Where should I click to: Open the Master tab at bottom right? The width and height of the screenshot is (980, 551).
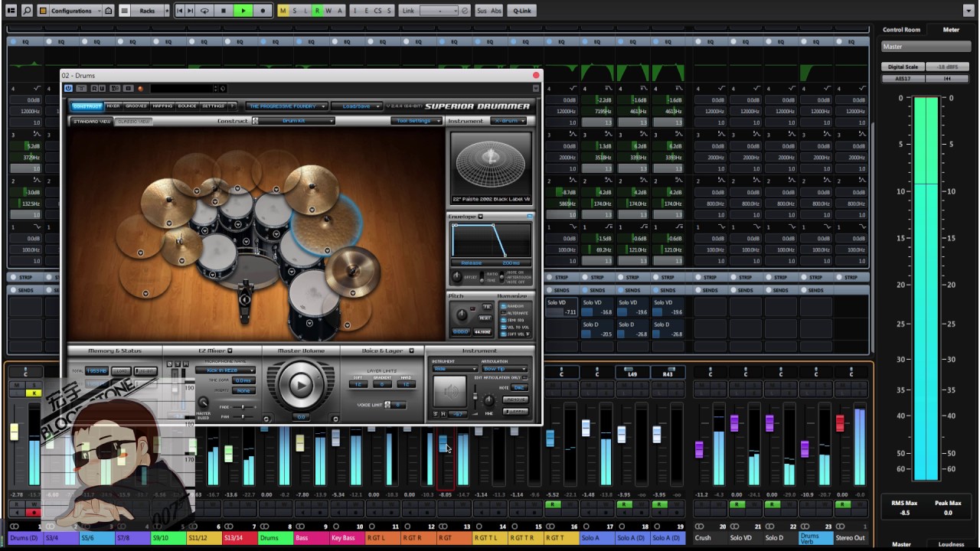pyautogui.click(x=901, y=544)
